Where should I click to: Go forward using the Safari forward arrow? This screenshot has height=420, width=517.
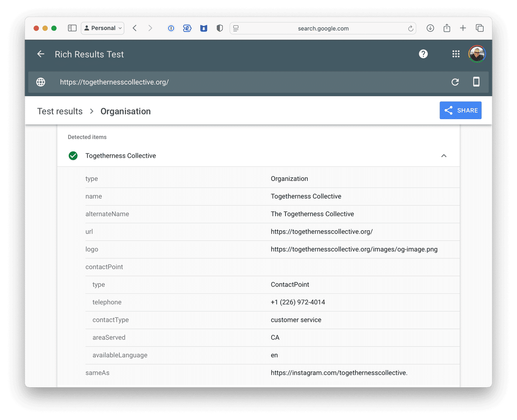point(150,28)
